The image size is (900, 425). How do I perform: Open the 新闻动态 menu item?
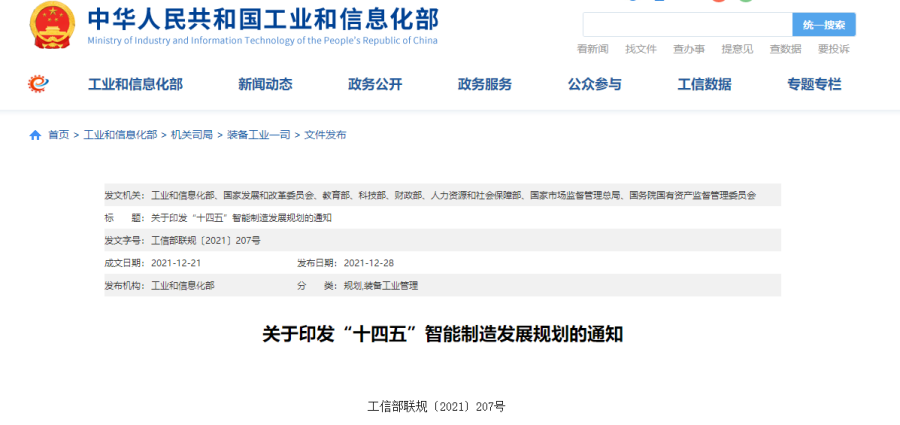pyautogui.click(x=265, y=84)
